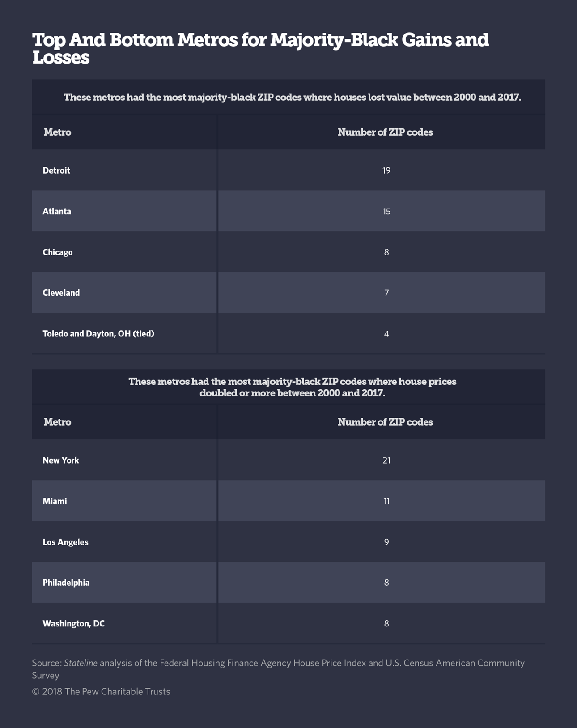
Task: Click the infographic title about Majority-Black Gains and Losses
Action: pyautogui.click(x=260, y=48)
